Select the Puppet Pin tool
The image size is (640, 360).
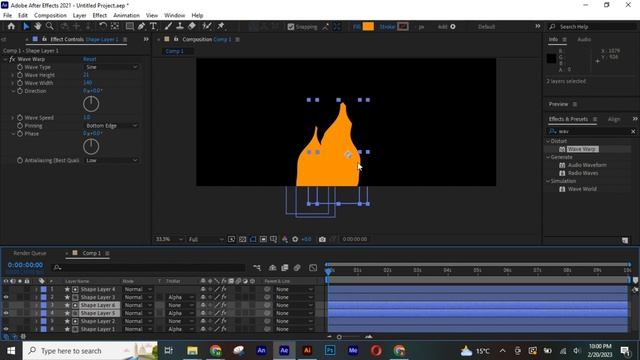tap(221, 27)
